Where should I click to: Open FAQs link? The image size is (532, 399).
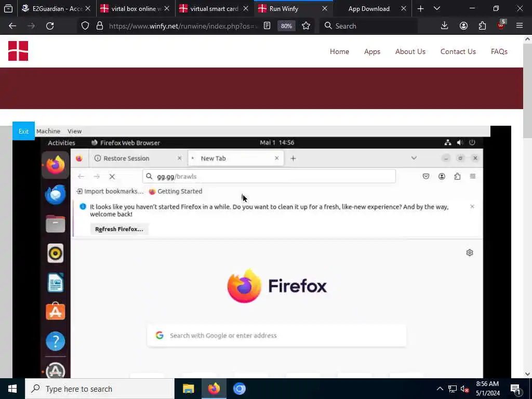(499, 51)
